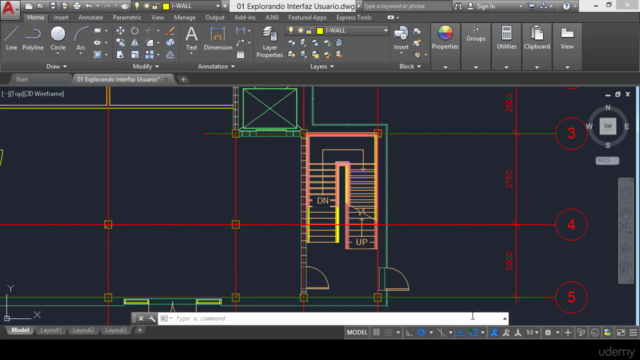Toggle grid display in status bar
Viewport: 640px width, 360px height.
click(x=376, y=333)
